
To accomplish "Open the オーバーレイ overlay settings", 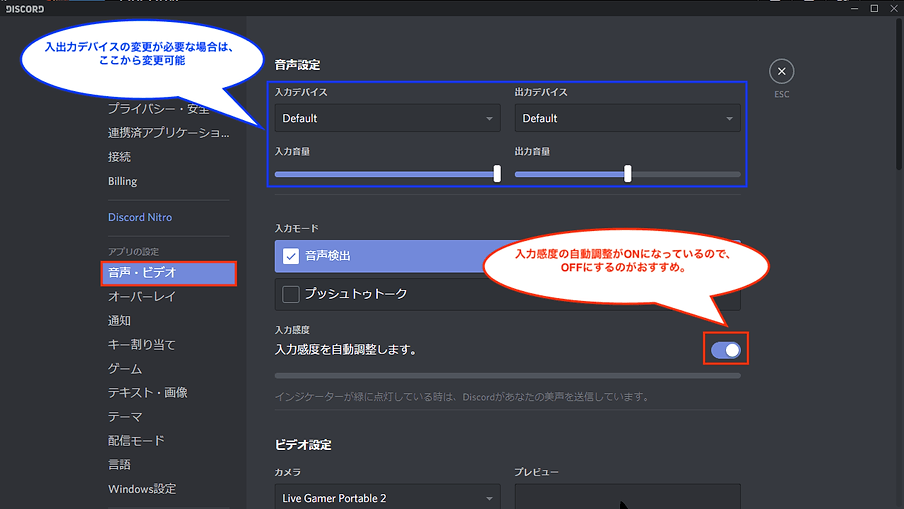I will 142,296.
